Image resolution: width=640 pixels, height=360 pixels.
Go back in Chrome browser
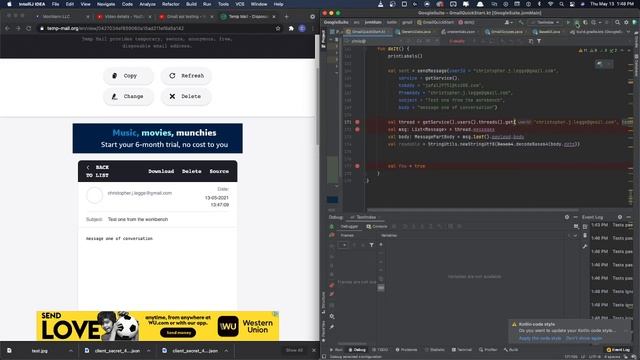coord(7,29)
